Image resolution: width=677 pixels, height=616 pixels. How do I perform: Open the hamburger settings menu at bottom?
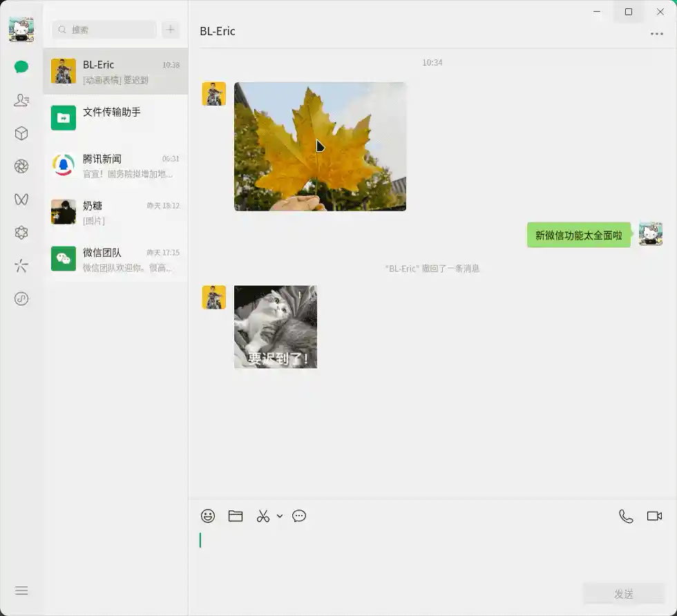pos(21,590)
